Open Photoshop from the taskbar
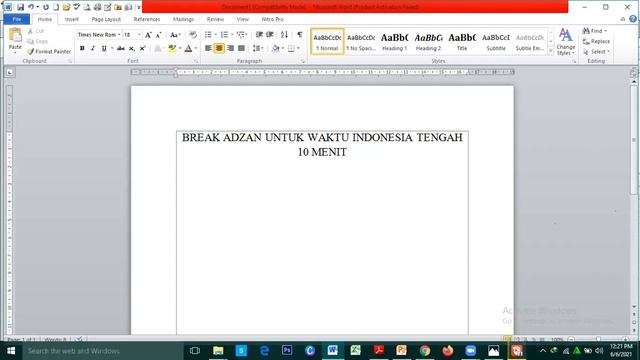 (287, 351)
